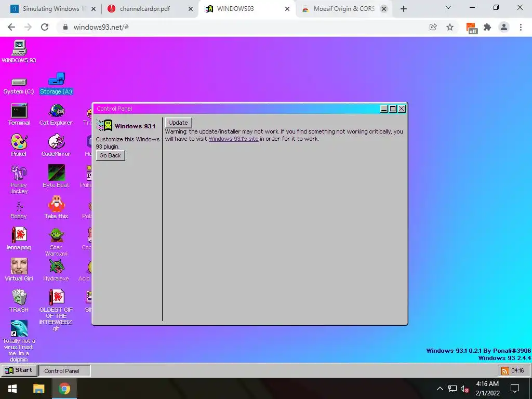
Task: Launch Robby stick figure icon
Action: click(x=19, y=210)
